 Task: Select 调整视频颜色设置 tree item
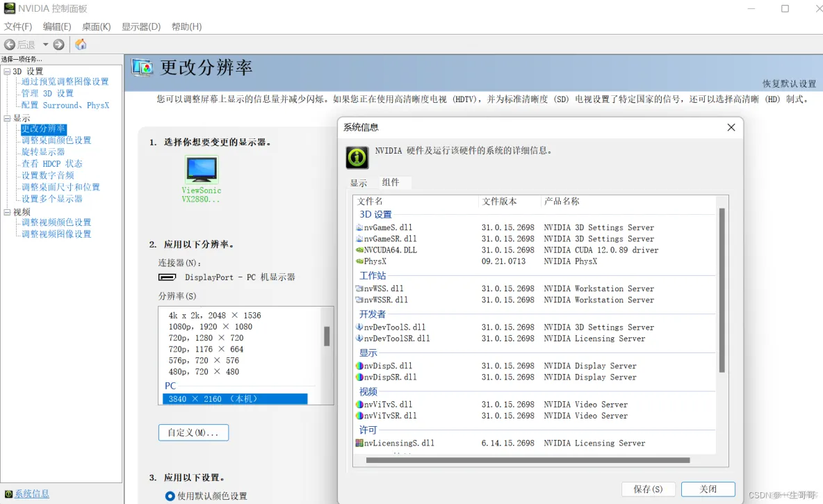56,222
